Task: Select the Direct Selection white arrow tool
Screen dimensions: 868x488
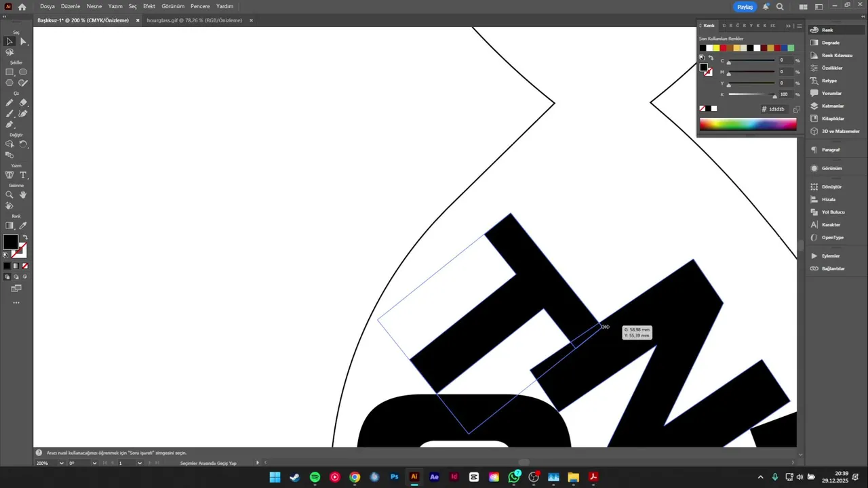Action: coord(23,41)
